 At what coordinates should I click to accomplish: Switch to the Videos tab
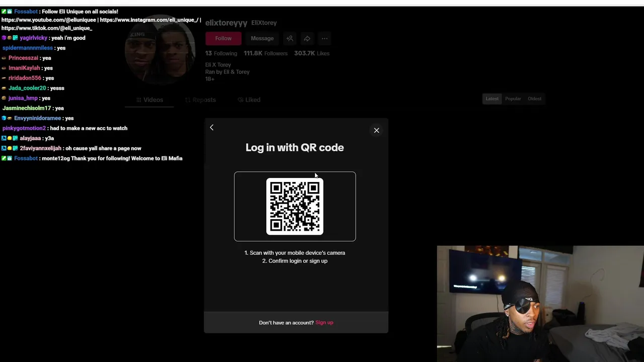(x=150, y=100)
